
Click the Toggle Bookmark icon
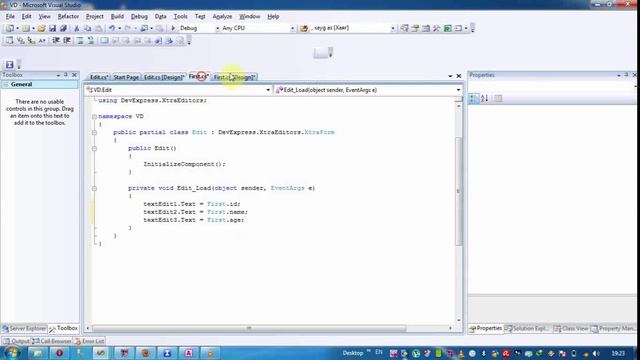104,40
